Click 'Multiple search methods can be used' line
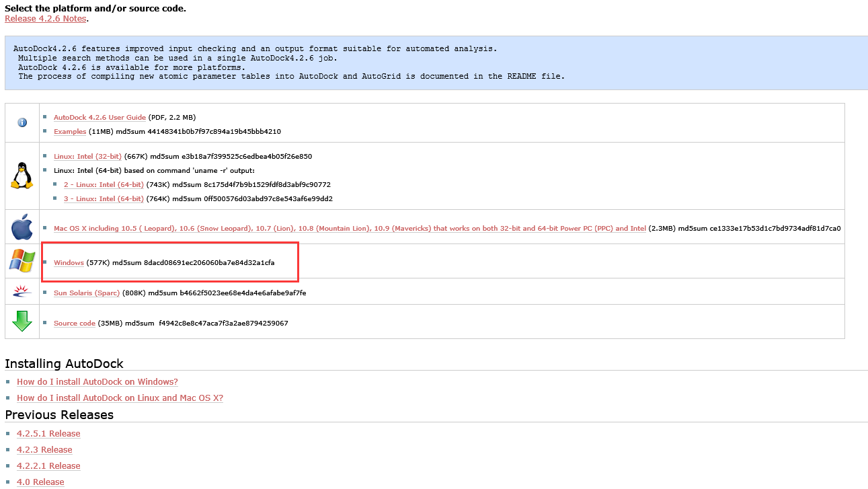Image resolution: width=868 pixels, height=489 pixels. [x=178, y=59]
